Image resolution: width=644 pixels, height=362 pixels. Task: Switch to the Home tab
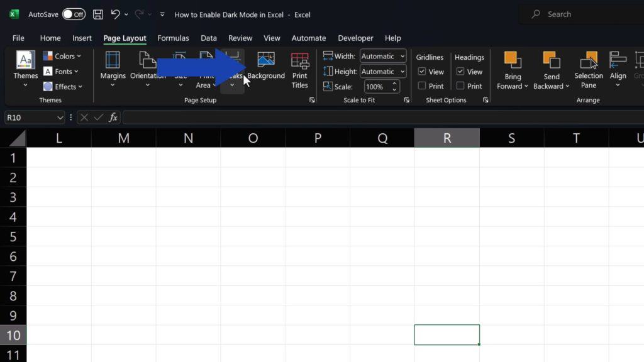(50, 38)
